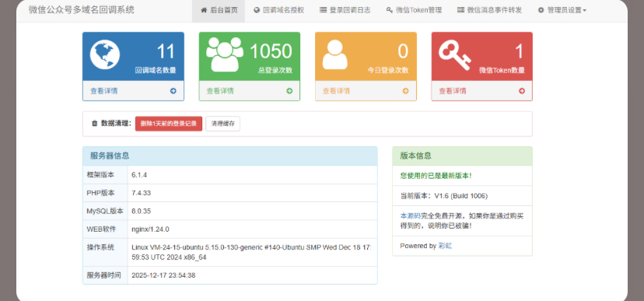The image size is (644, 301).
Task: Click the PHP版本 value 7.4.33
Action: 141,193
